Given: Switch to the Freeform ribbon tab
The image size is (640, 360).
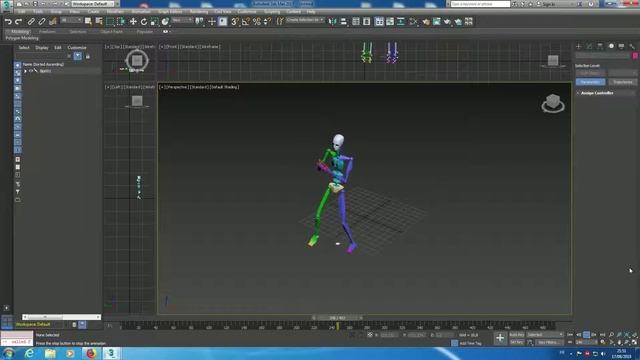Looking at the screenshot, I should point(47,31).
